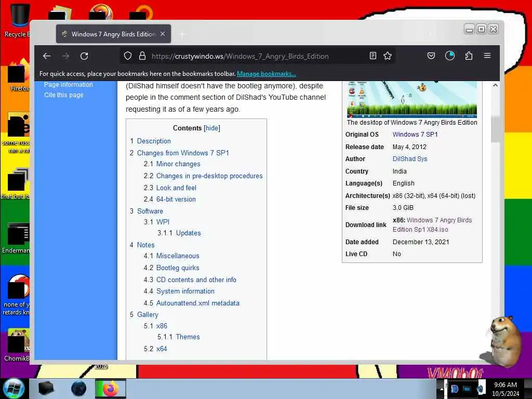Open the x86 ISO download link

pyautogui.click(x=432, y=225)
